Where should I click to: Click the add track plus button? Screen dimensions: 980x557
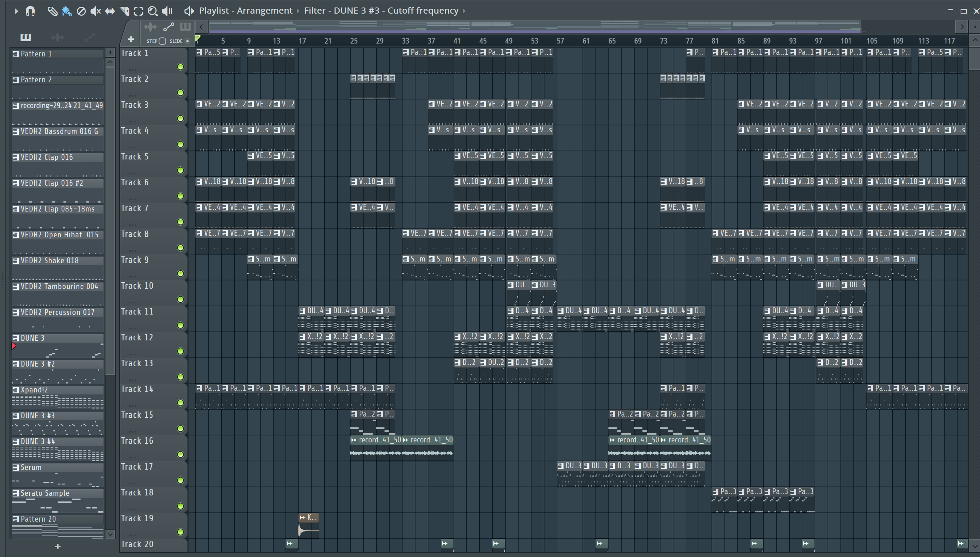[x=131, y=39]
